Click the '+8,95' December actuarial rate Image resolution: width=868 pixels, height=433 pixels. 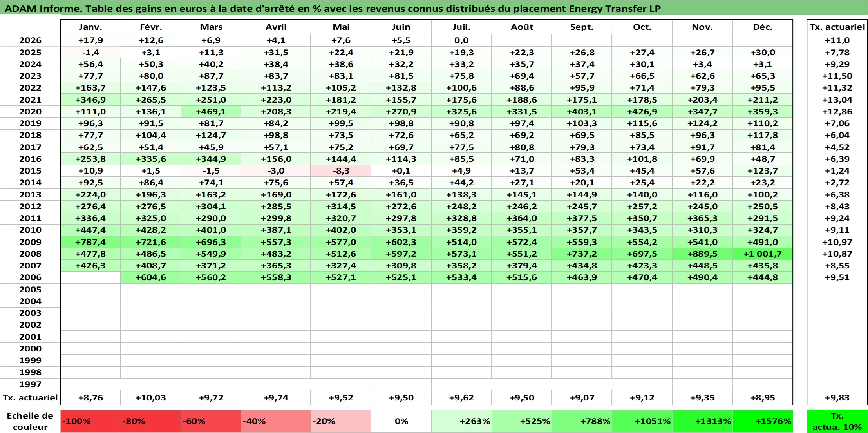[x=763, y=398]
